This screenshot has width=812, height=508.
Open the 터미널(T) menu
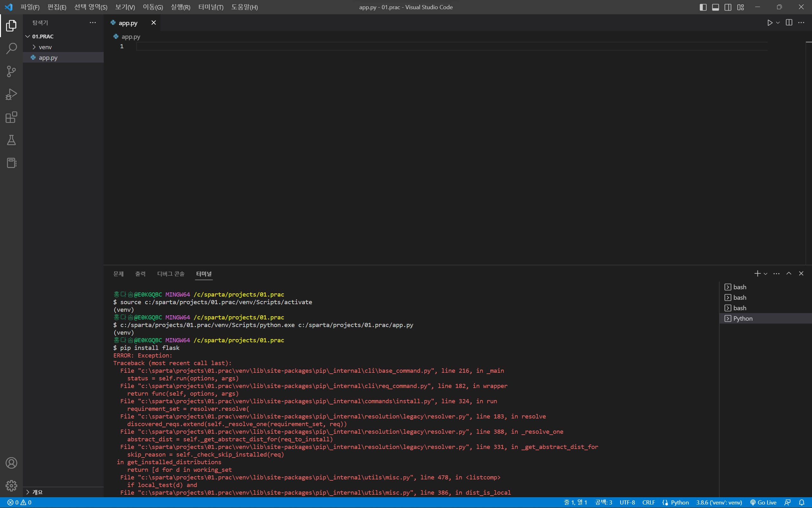click(x=211, y=7)
